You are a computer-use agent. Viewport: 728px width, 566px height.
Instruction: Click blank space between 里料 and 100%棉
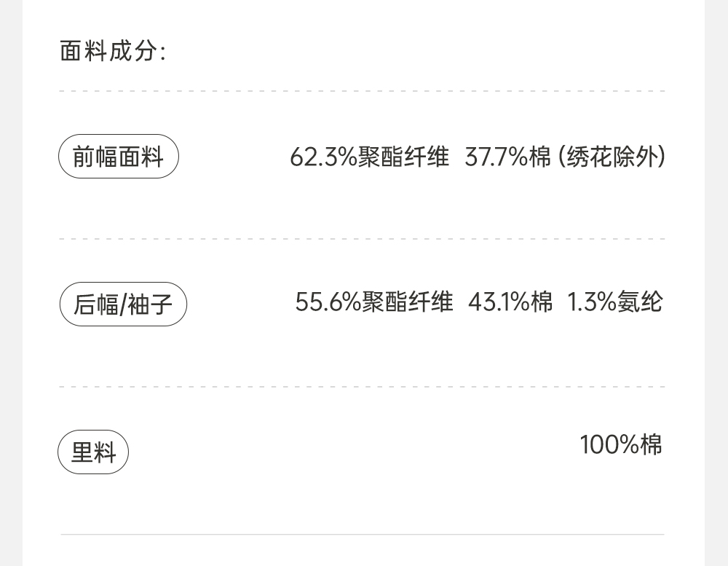coord(349,448)
